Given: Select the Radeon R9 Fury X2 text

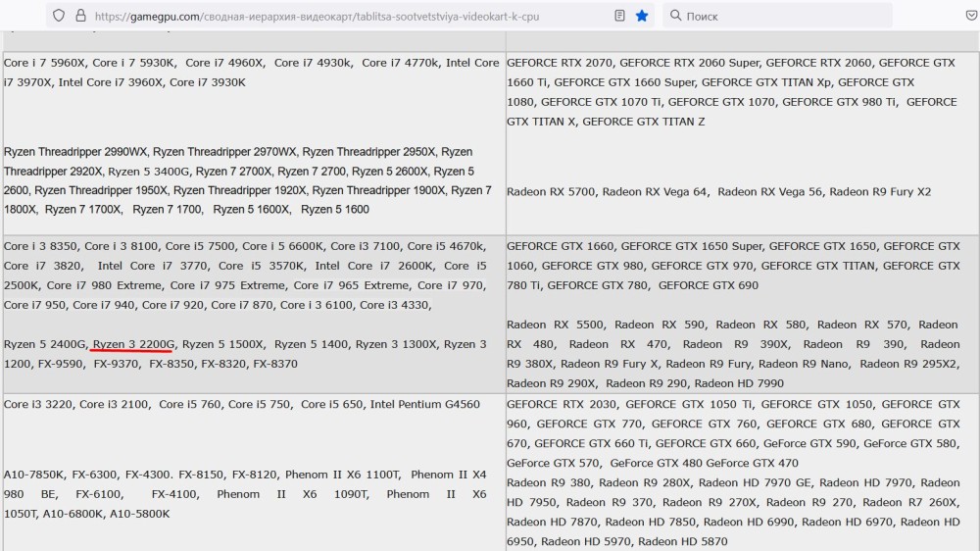Looking at the screenshot, I should [x=880, y=191].
